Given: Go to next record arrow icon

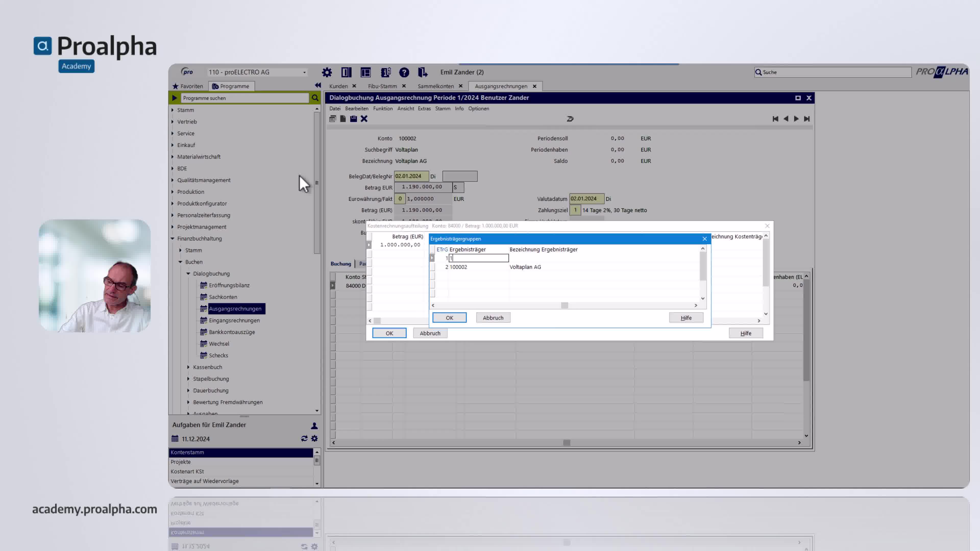Looking at the screenshot, I should (796, 119).
